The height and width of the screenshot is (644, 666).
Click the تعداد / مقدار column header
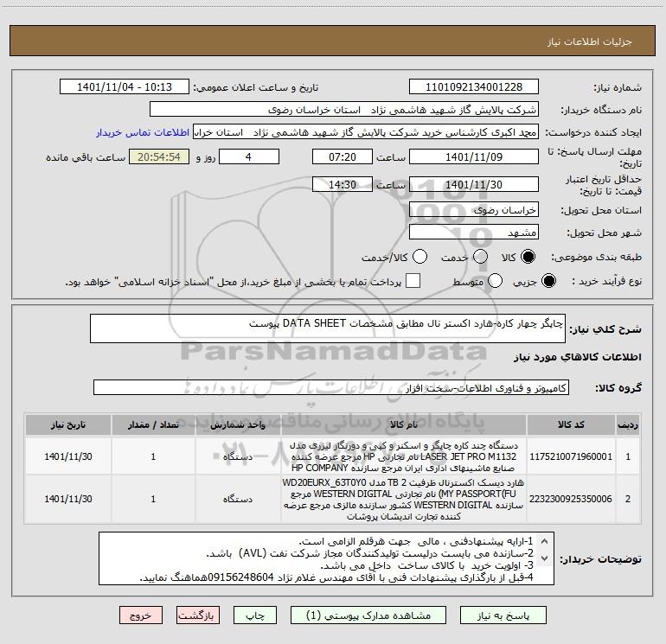point(153,424)
